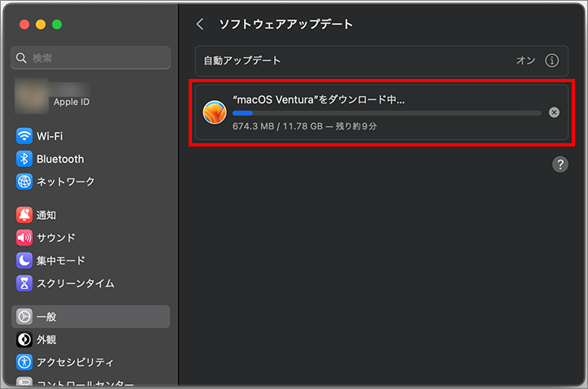Click the 通知 bell icon

click(24, 215)
